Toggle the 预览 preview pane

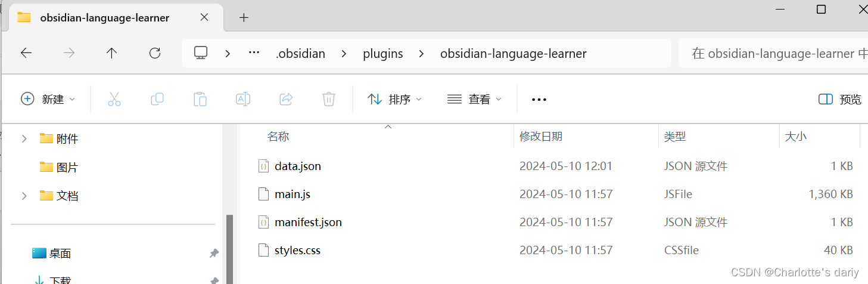pyautogui.click(x=840, y=100)
